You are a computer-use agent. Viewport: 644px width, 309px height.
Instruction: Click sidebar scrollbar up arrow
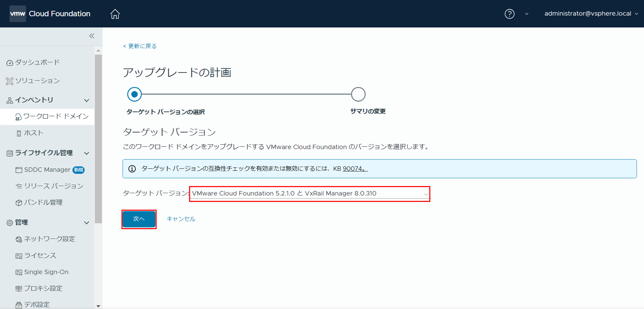tap(98, 51)
